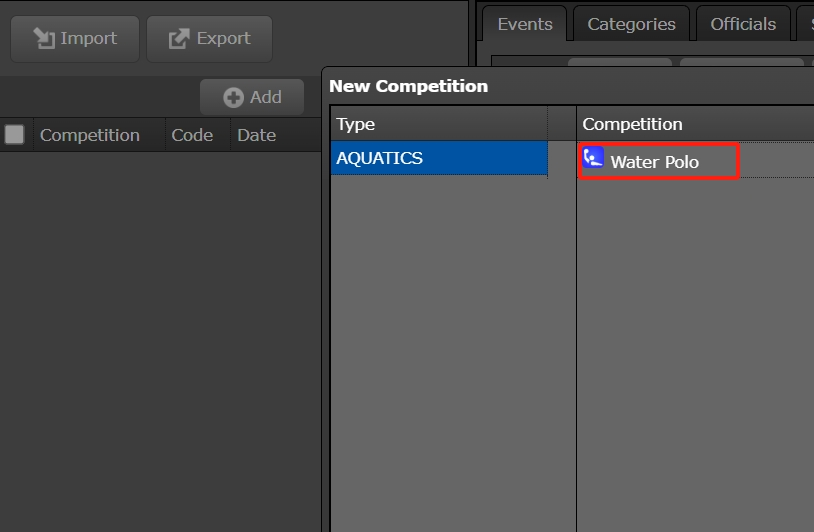Switch to the Events tab

point(524,24)
